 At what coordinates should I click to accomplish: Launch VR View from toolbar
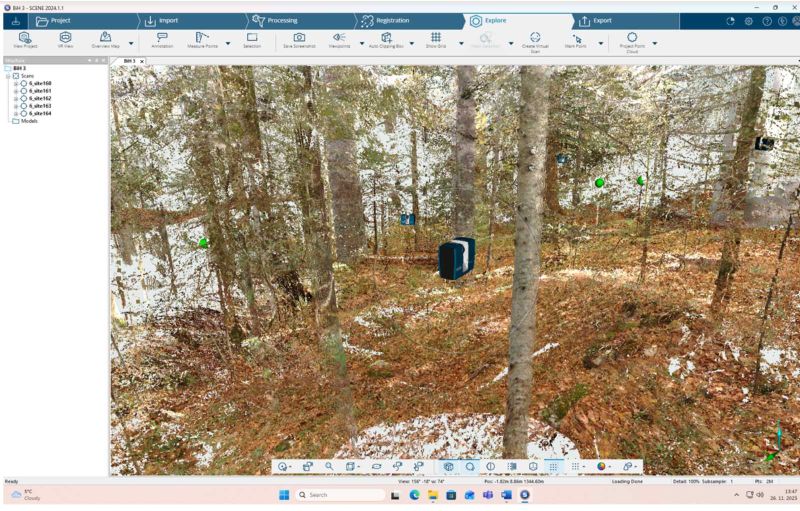65,37
